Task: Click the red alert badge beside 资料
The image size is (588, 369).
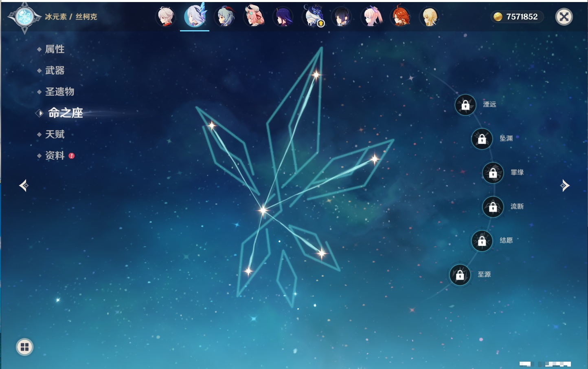Action: (x=72, y=156)
